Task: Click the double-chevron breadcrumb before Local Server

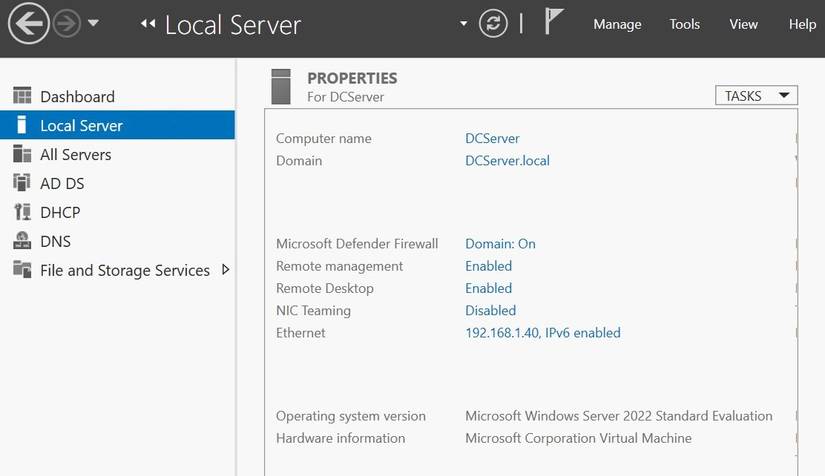Action: (x=148, y=23)
